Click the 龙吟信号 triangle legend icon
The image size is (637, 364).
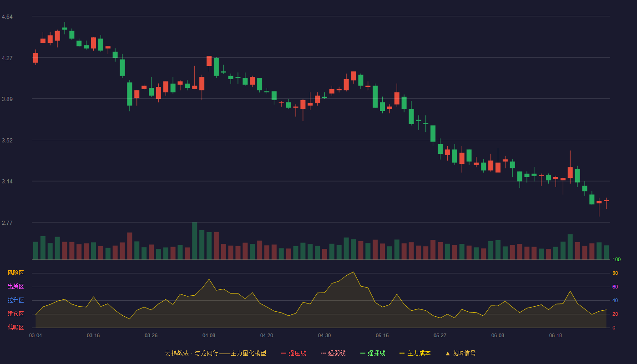tap(448, 353)
